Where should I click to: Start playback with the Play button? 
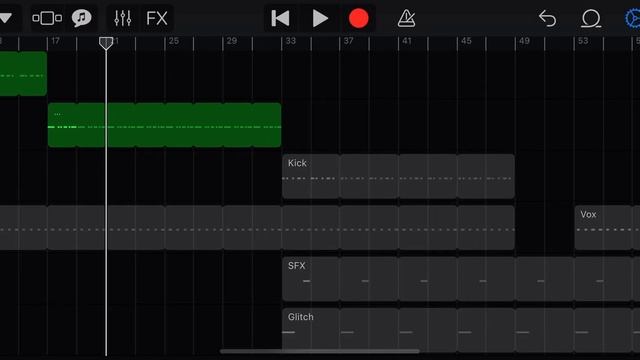click(320, 18)
